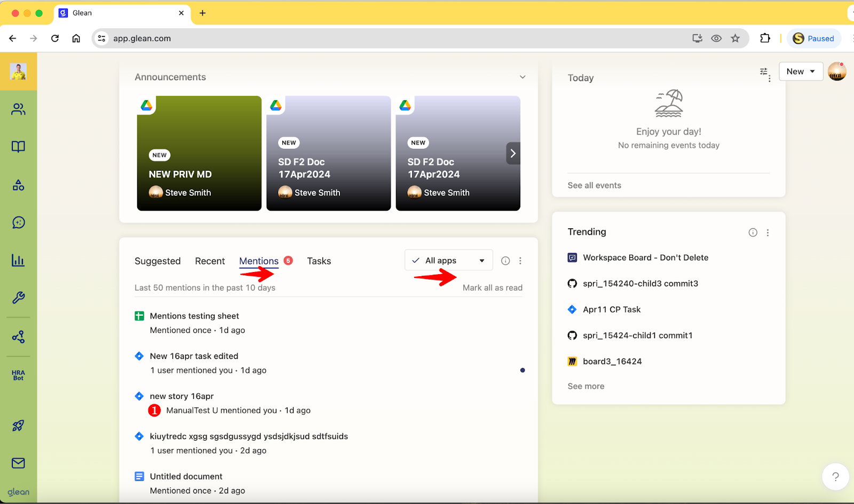Switch to the Suggested tab
The width and height of the screenshot is (854, 504).
click(157, 261)
